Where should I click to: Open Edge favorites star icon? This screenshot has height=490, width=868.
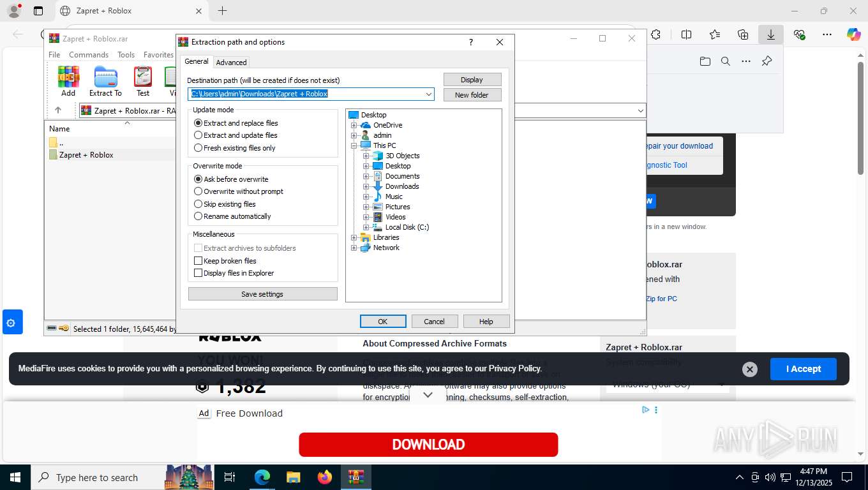pyautogui.click(x=715, y=35)
